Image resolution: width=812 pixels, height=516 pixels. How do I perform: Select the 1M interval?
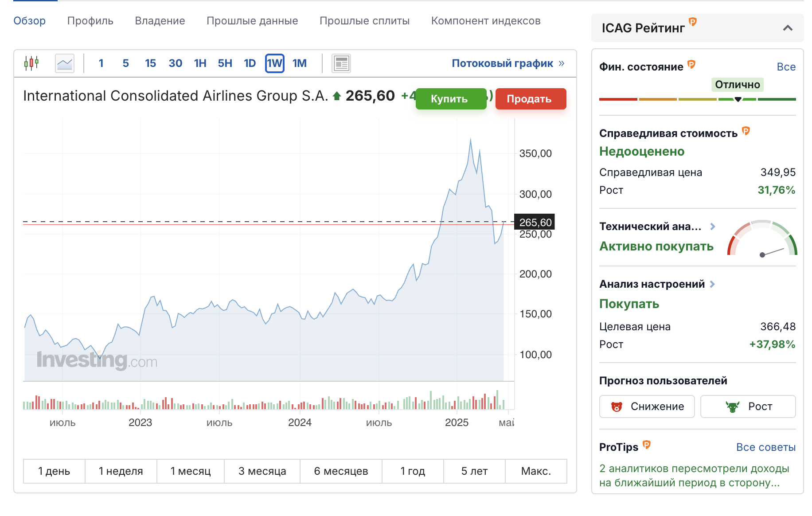(300, 63)
